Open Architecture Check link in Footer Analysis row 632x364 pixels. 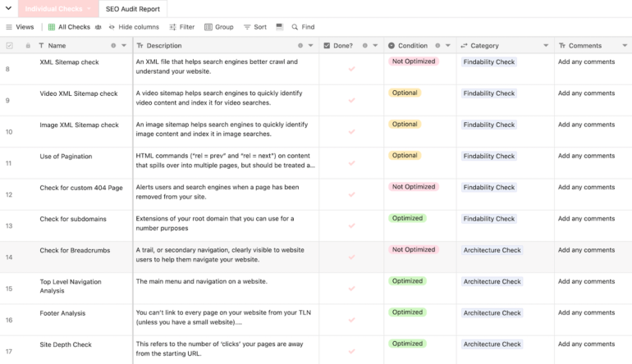(x=492, y=313)
